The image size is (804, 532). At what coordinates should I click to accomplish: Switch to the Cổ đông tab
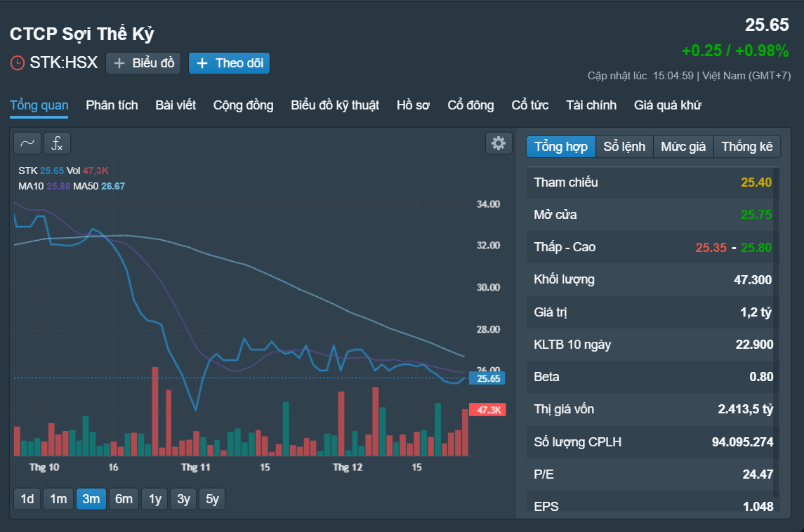[470, 105]
